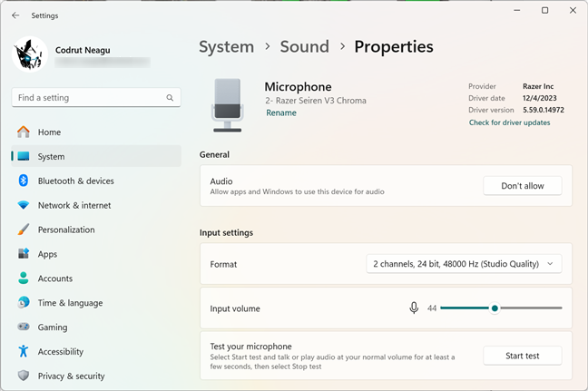The width and height of the screenshot is (588, 391).
Task: Check for driver updates
Action: pos(509,122)
